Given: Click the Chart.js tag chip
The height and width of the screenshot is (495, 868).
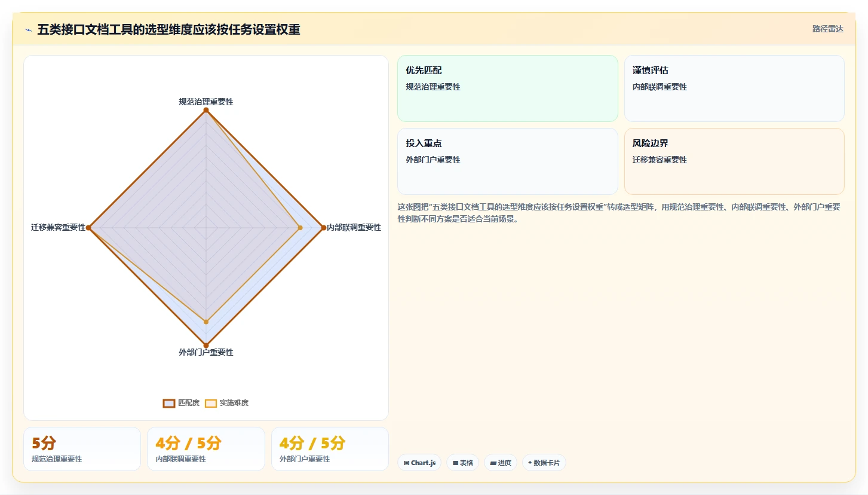Looking at the screenshot, I should [x=419, y=463].
